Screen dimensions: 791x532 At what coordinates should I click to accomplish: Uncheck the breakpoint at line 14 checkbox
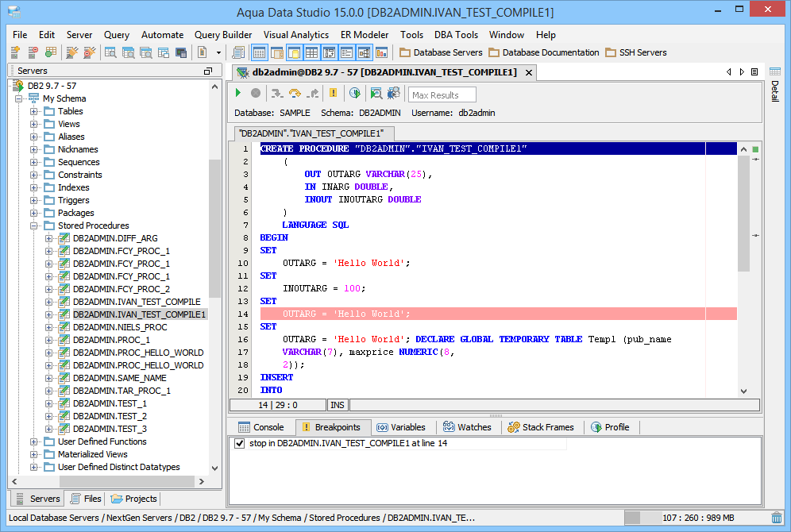(x=240, y=443)
